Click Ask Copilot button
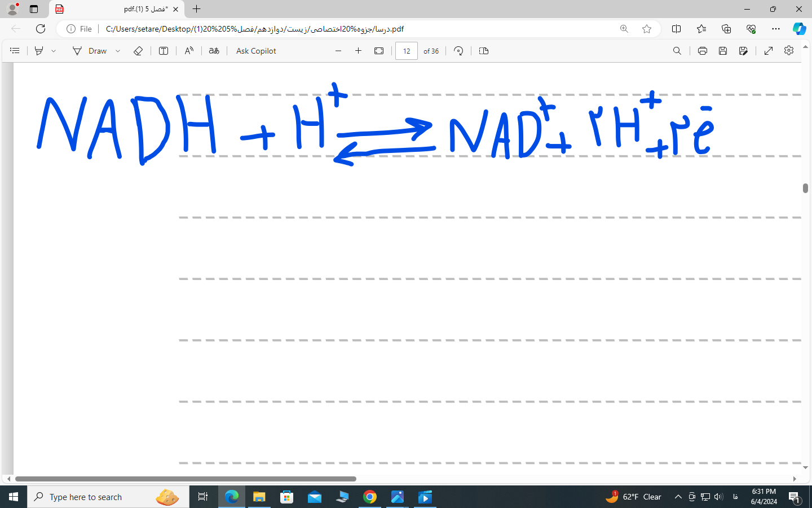 pyautogui.click(x=256, y=51)
